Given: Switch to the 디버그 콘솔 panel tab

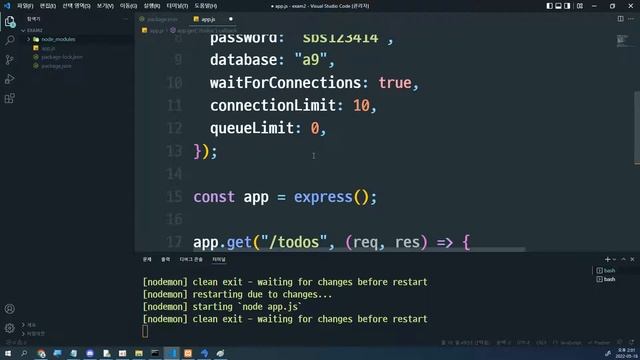Looking at the screenshot, I should 191,260.
